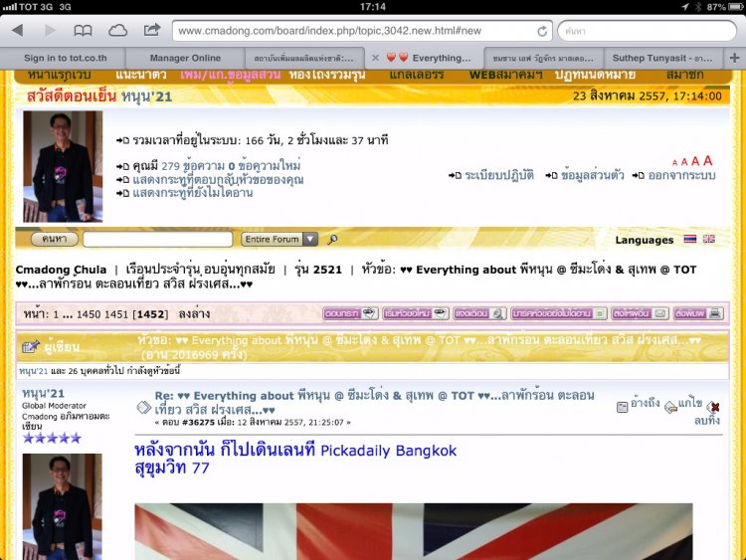This screenshot has width=746, height=560.
Task: Tap the Safari back arrow
Action: (18, 31)
